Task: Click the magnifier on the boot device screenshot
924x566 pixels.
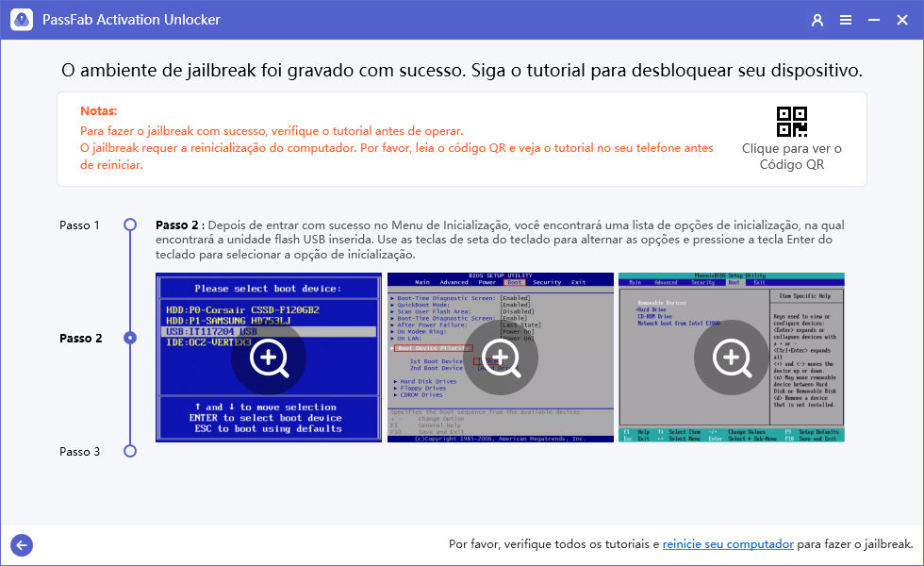Action: pyautogui.click(x=268, y=358)
